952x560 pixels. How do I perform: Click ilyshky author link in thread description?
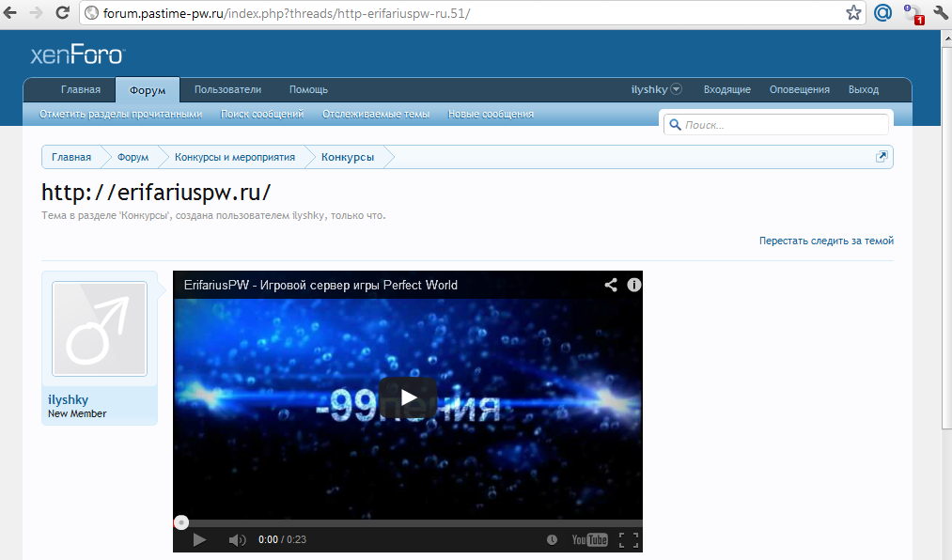[308, 215]
